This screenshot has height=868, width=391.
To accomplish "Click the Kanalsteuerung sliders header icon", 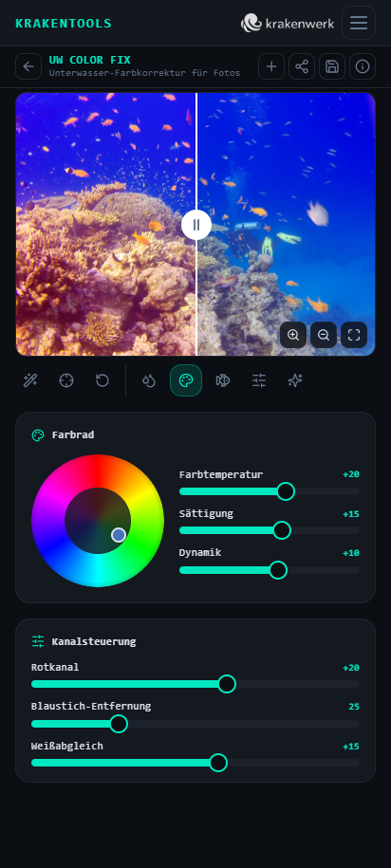I will pos(38,641).
